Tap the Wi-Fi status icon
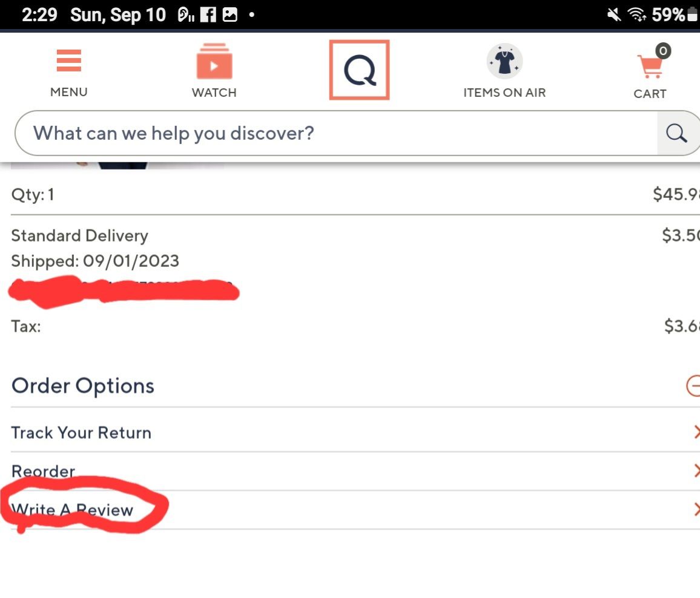Viewport: 700px width, 598px height. click(635, 15)
